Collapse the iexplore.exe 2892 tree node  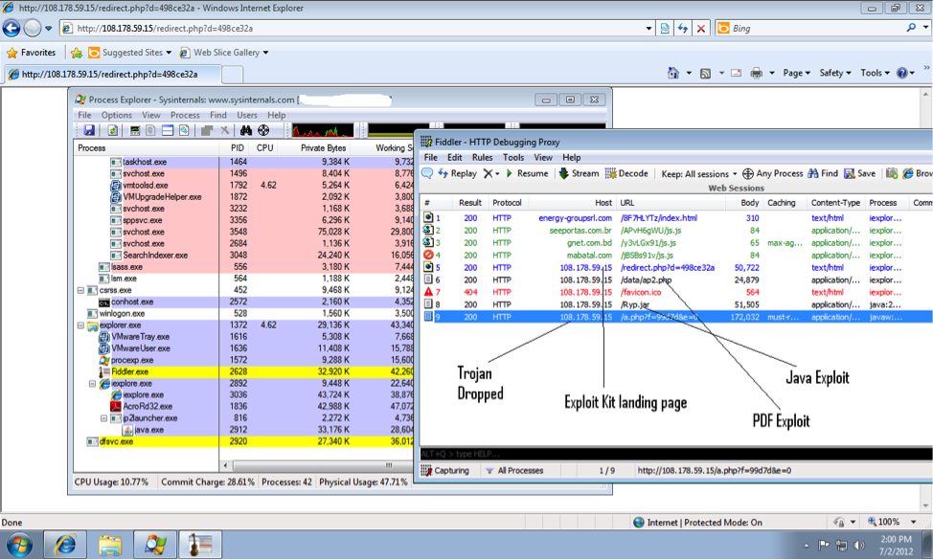pos(92,384)
